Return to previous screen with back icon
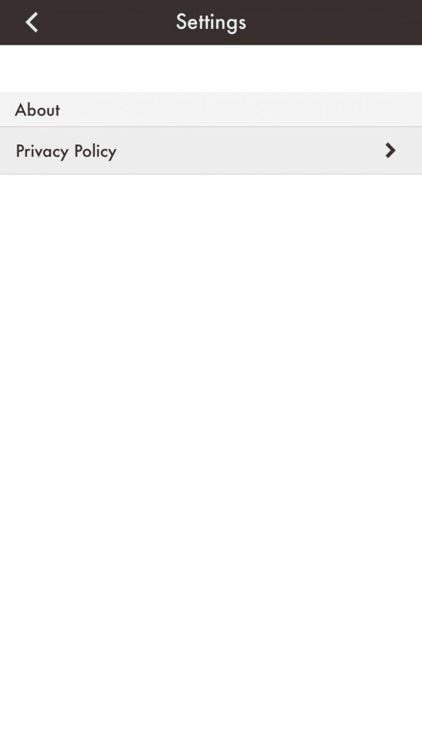This screenshot has width=422, height=750. (32, 22)
